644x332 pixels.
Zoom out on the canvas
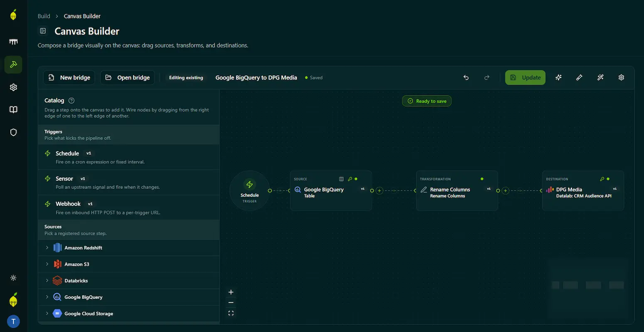[231, 303]
